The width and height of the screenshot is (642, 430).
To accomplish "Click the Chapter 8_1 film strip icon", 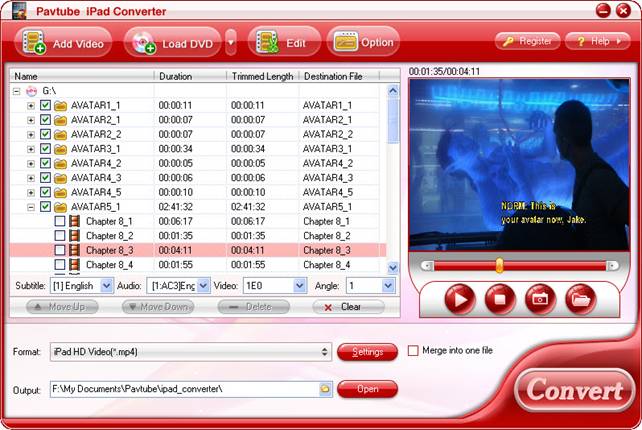I will click(75, 221).
